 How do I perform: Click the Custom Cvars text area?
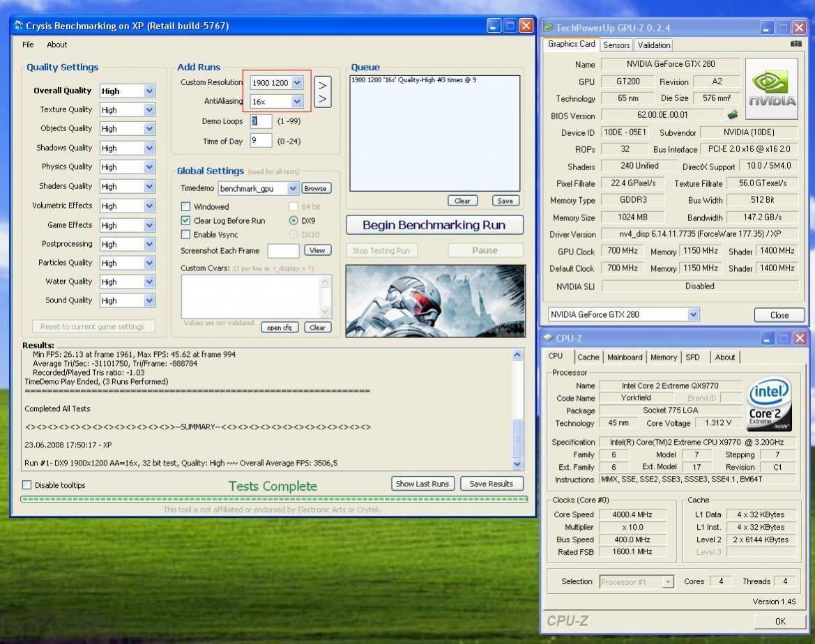252,296
